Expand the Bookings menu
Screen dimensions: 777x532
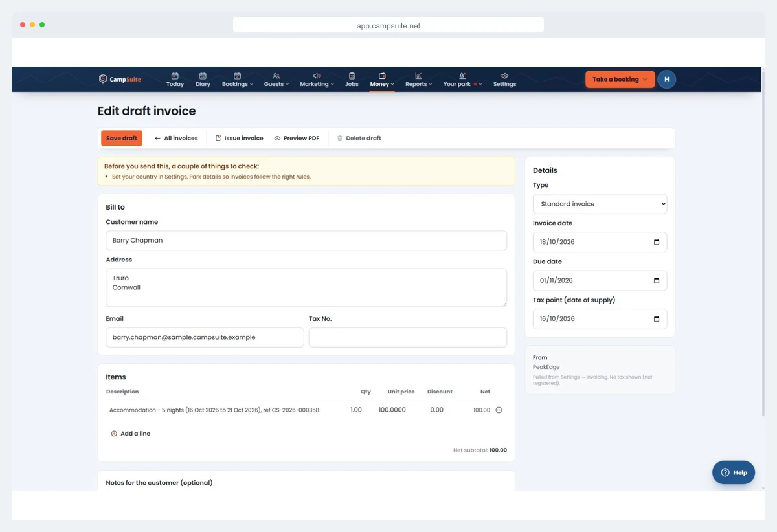(237, 80)
